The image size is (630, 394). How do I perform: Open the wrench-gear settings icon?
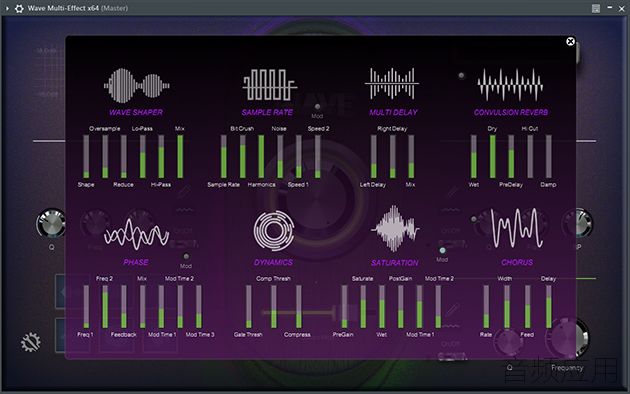[31, 342]
